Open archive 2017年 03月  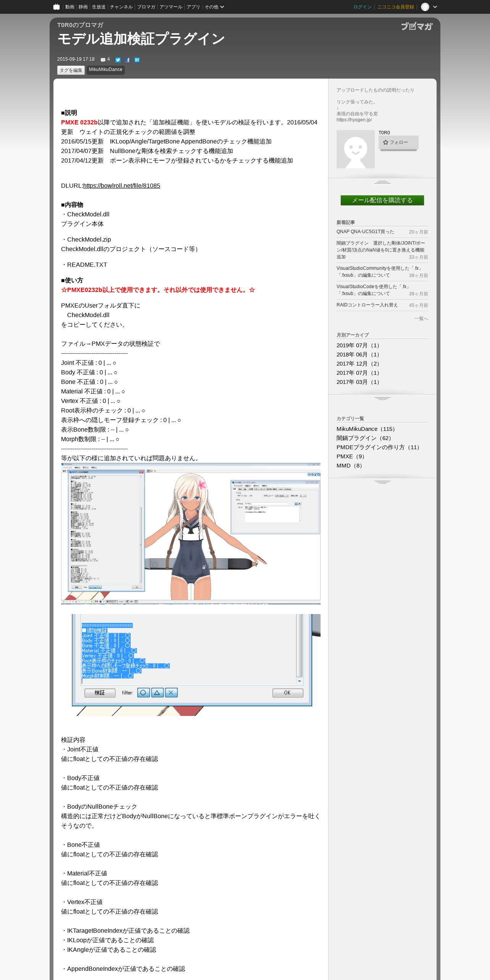point(359,382)
